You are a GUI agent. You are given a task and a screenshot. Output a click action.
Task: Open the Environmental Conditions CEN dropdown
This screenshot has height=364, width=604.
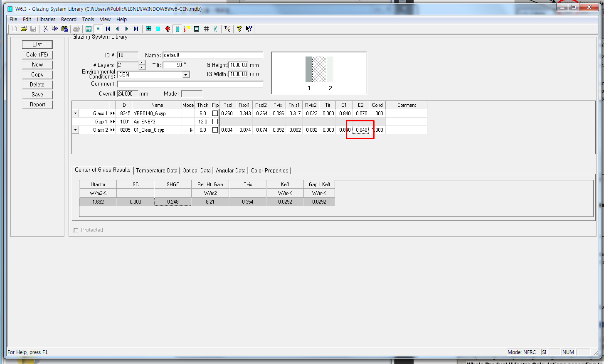point(186,75)
